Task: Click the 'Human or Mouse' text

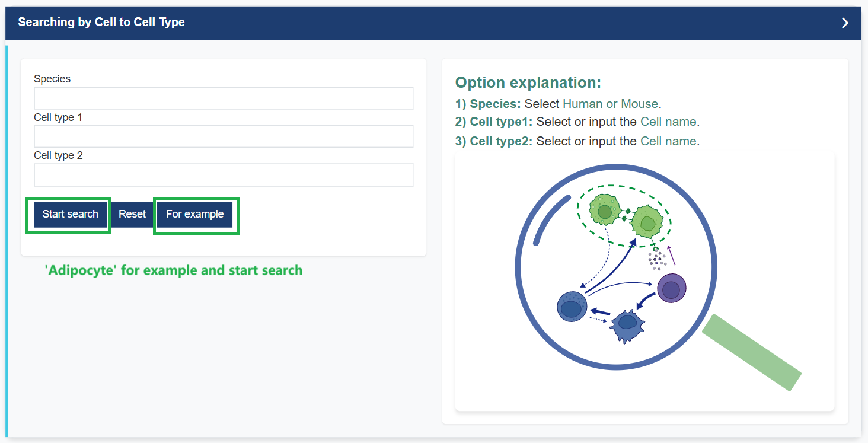Action: (611, 104)
